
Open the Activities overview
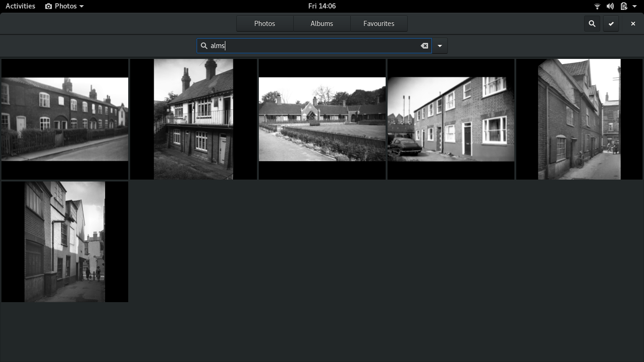click(x=20, y=6)
